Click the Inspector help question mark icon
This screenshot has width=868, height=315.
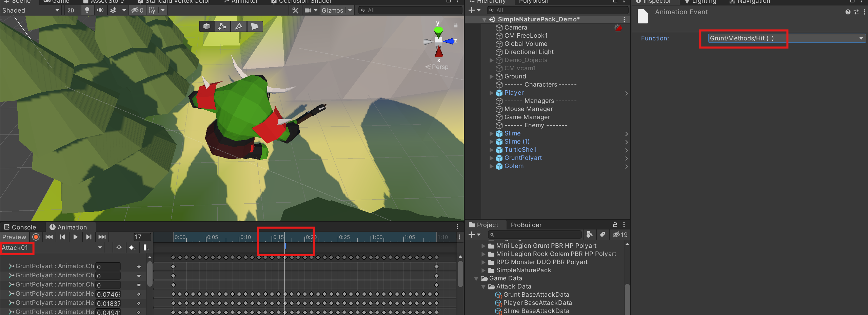click(848, 12)
